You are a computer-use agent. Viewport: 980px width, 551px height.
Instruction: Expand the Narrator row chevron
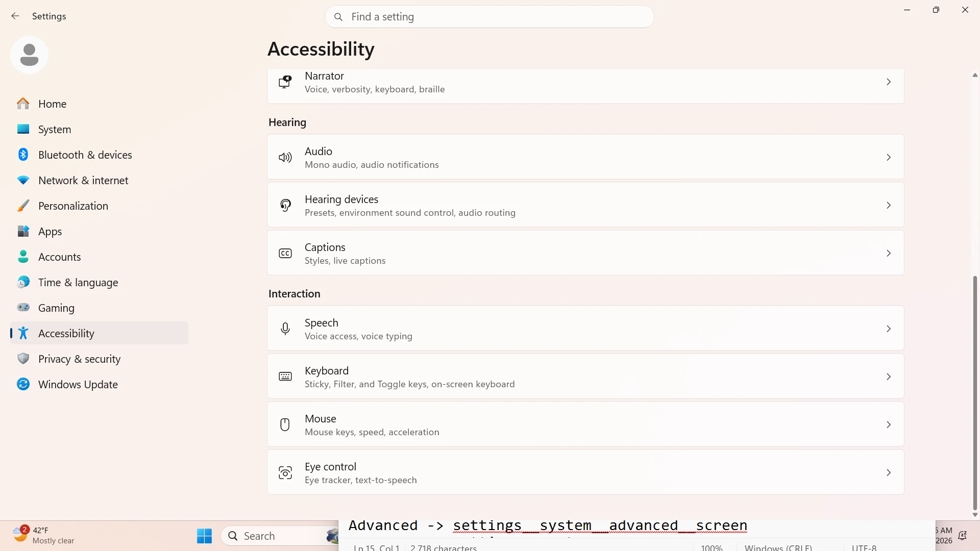click(889, 82)
